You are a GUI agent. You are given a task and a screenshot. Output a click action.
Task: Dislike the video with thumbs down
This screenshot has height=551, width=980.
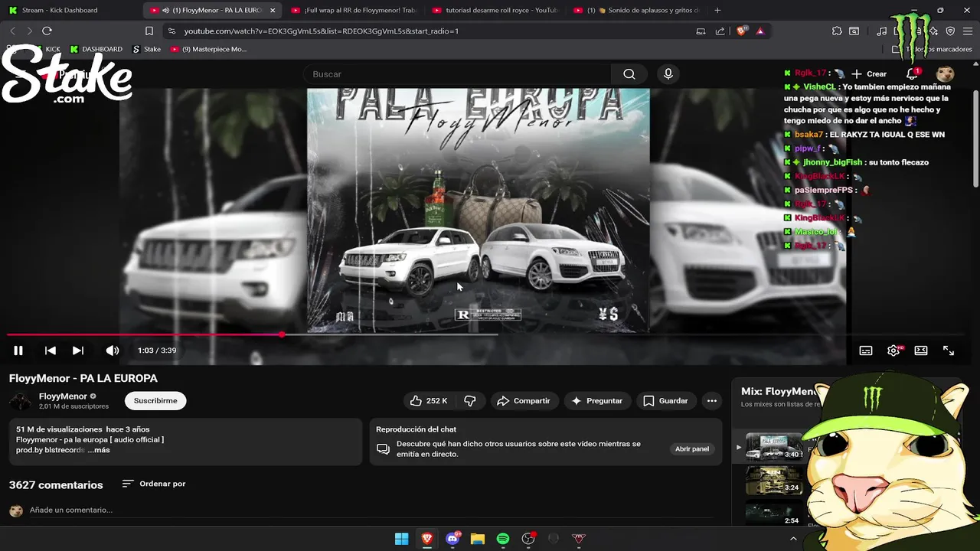pos(470,401)
